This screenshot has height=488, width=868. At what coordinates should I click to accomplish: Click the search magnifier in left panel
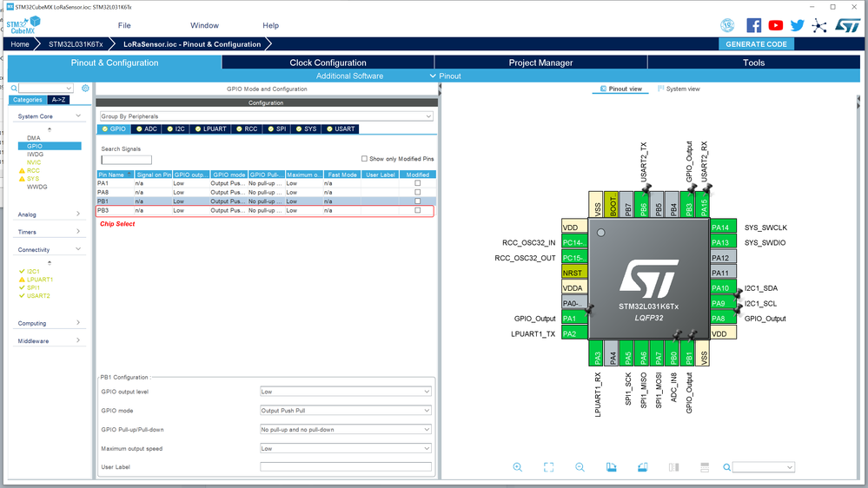pyautogui.click(x=14, y=88)
